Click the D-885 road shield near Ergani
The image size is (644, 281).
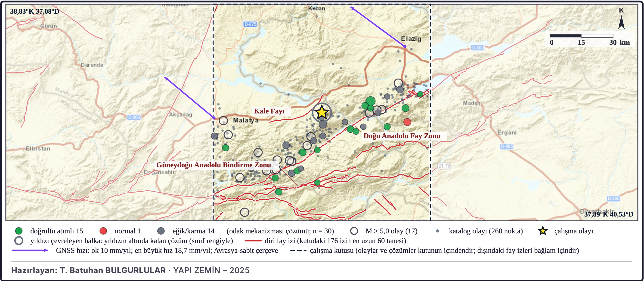tap(507, 146)
